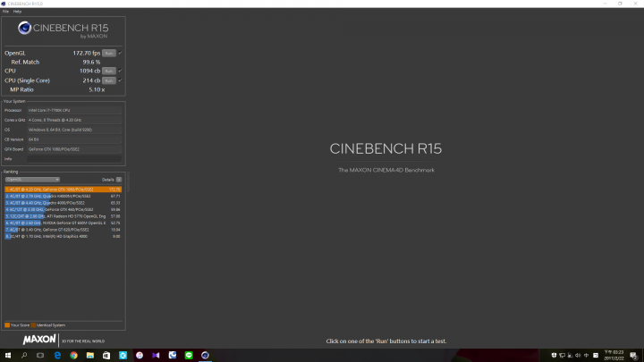The height and width of the screenshot is (362, 644).
Task: Select ranking row 2 Quadro K4000M
Action: pos(63,196)
